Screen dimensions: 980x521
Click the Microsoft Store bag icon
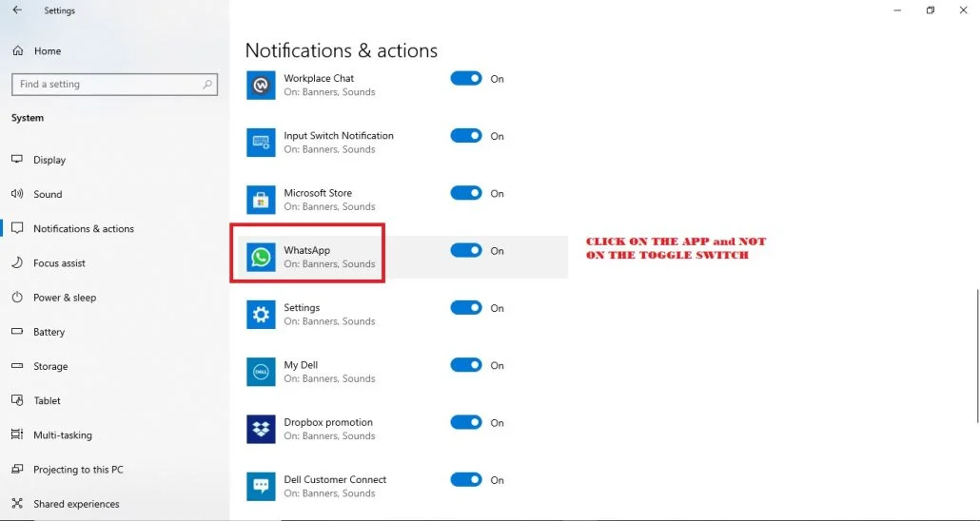click(x=261, y=200)
